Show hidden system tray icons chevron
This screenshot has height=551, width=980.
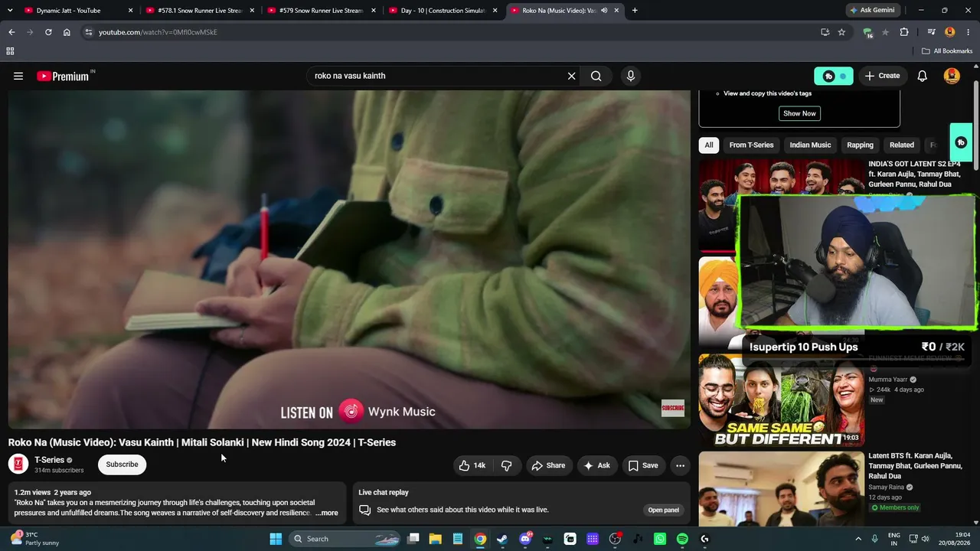pyautogui.click(x=858, y=539)
